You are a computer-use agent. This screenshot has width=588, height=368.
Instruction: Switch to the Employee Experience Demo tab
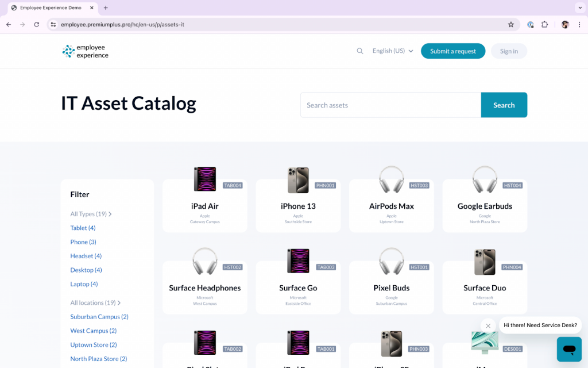pyautogui.click(x=51, y=8)
